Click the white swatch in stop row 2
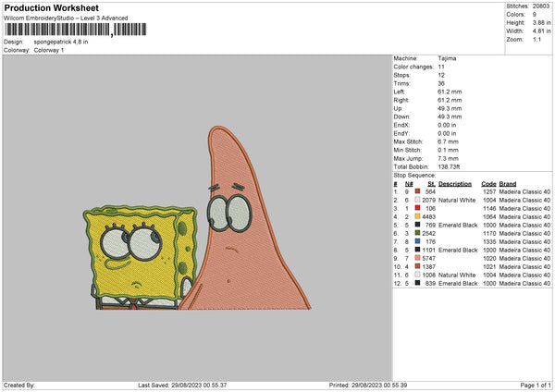This screenshot has width=555, height=392. 417,200
